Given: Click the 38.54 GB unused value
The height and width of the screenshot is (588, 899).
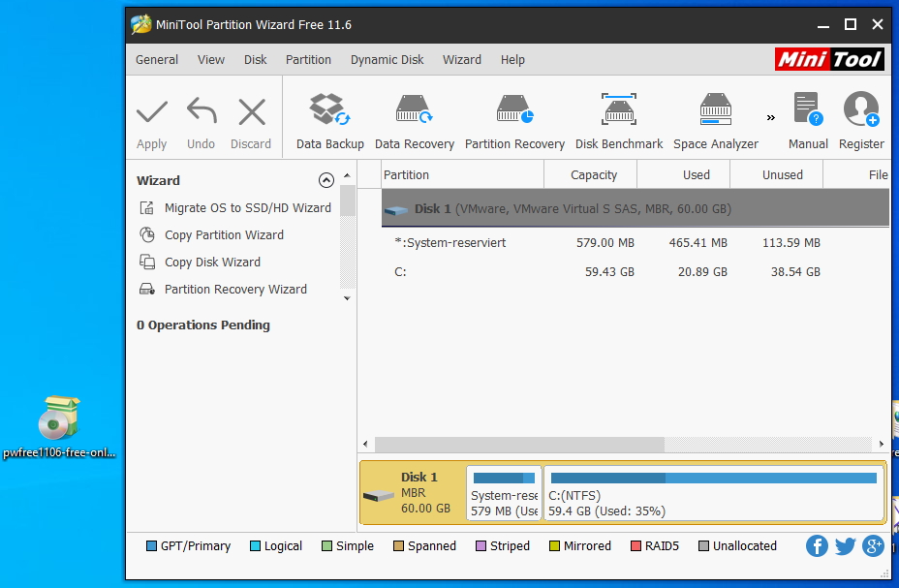Looking at the screenshot, I should (x=795, y=271).
